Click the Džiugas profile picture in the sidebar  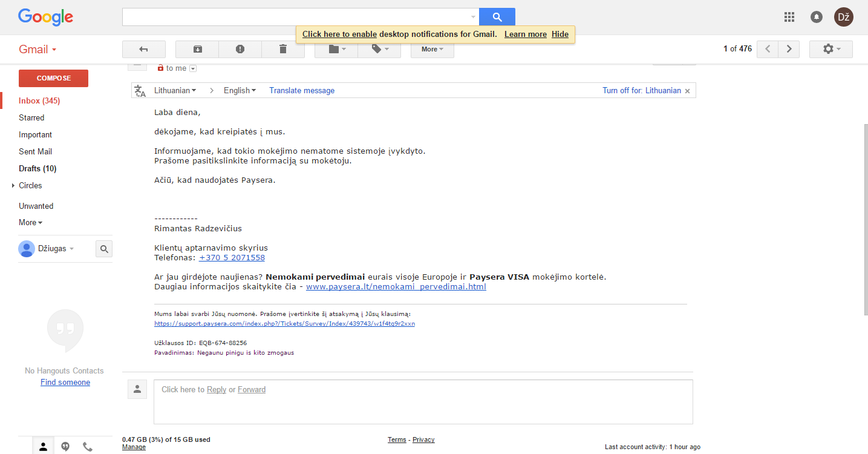click(x=27, y=249)
